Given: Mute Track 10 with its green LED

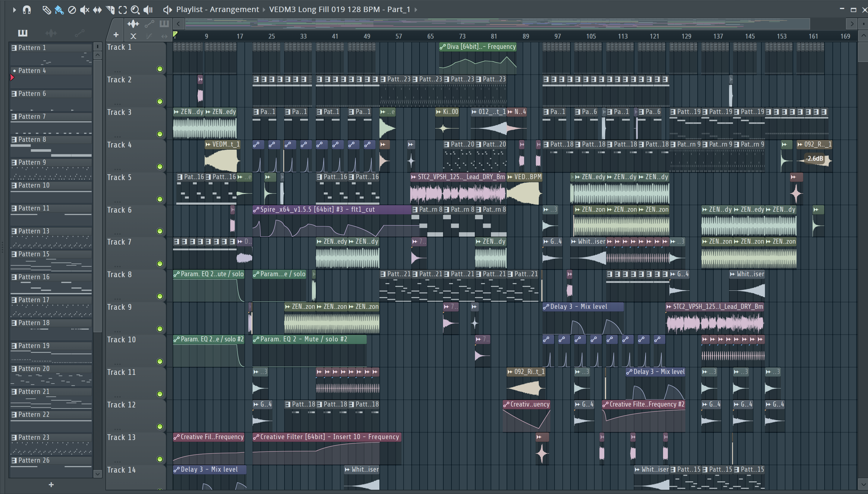Looking at the screenshot, I should (x=160, y=361).
